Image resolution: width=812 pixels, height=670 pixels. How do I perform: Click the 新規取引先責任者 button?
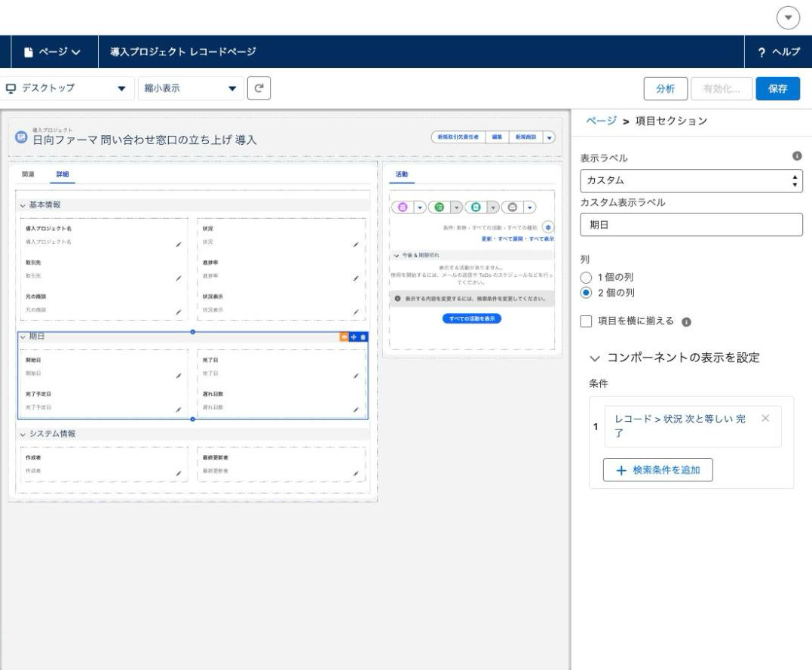[x=458, y=137]
